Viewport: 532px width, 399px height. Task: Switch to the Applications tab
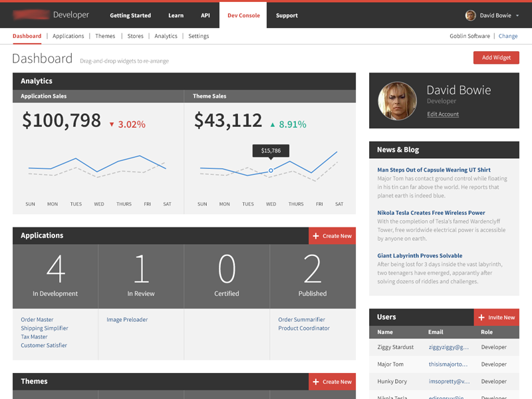pos(68,36)
